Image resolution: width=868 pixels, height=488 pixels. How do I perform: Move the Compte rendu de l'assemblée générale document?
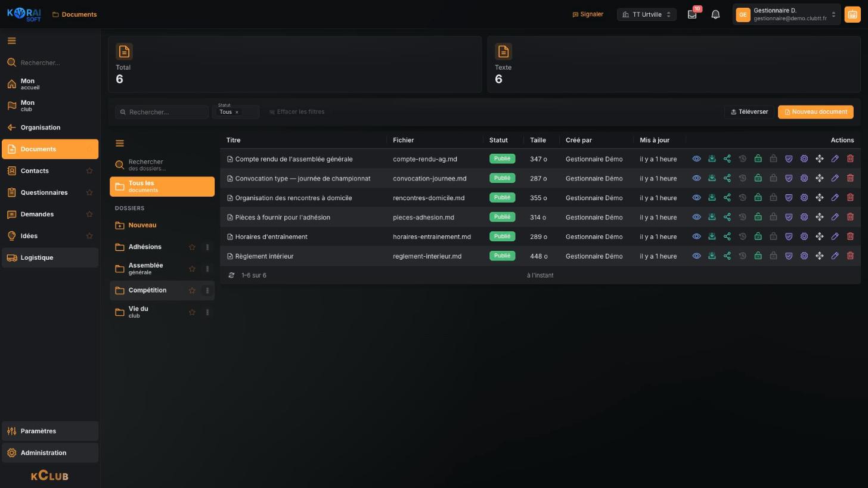820,159
